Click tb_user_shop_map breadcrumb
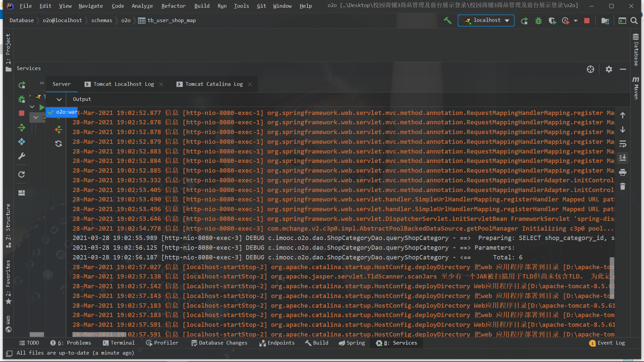The height and width of the screenshot is (362, 644). tap(167, 20)
